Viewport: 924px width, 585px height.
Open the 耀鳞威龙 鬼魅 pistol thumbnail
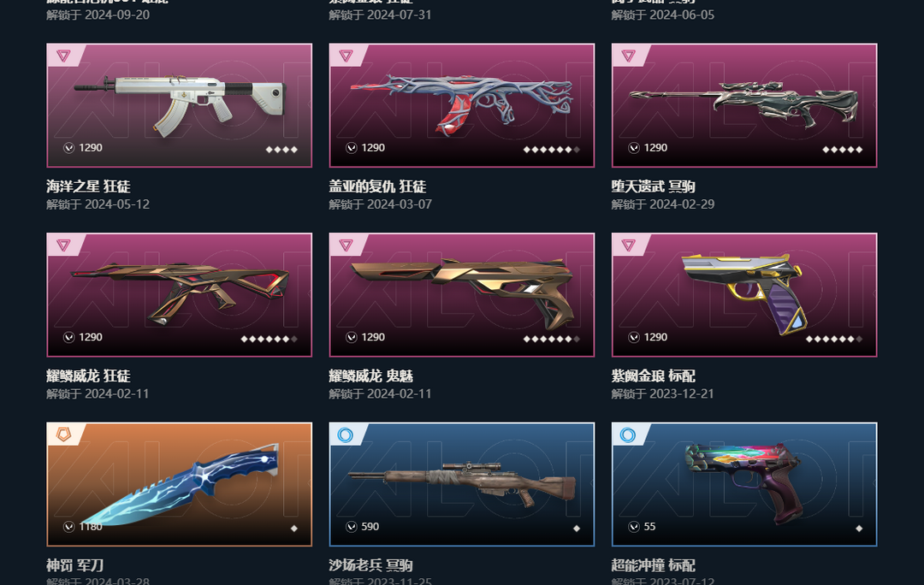click(461, 294)
